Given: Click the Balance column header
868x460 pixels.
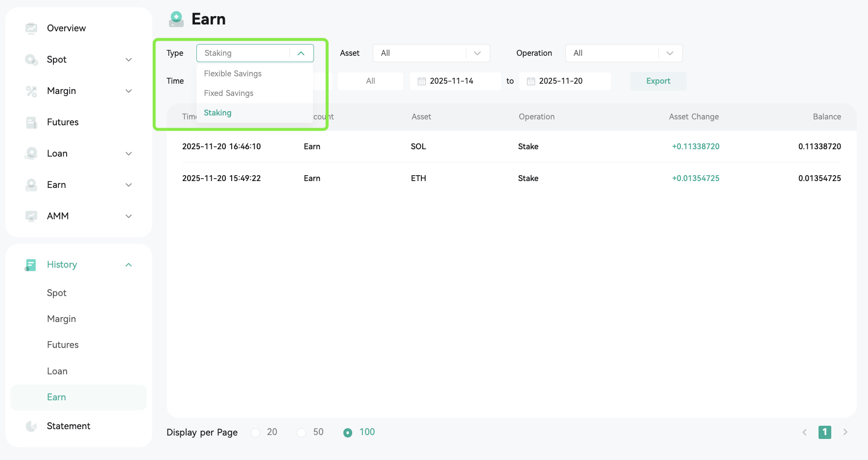Looking at the screenshot, I should (x=827, y=117).
